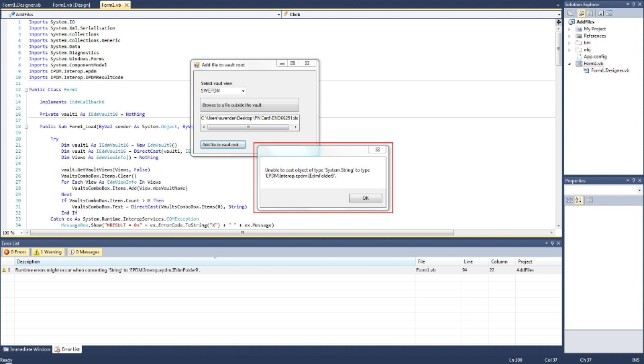Open Form1.Designer.vb in Solution Explorer tree
This screenshot has height=364, width=644.
point(610,70)
